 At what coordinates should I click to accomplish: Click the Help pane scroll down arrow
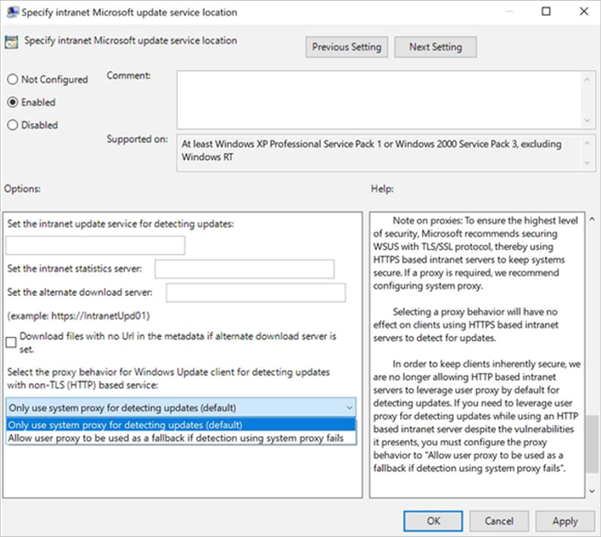coord(592,491)
